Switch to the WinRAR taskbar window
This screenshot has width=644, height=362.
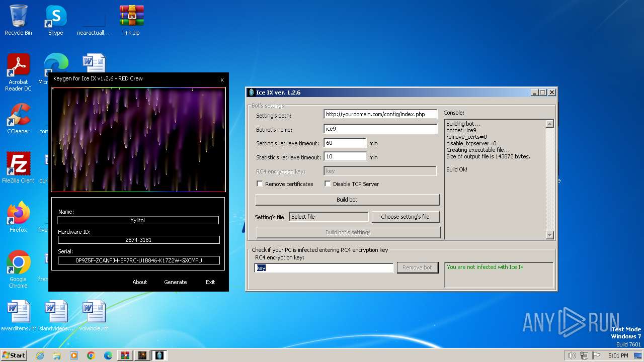click(125, 355)
